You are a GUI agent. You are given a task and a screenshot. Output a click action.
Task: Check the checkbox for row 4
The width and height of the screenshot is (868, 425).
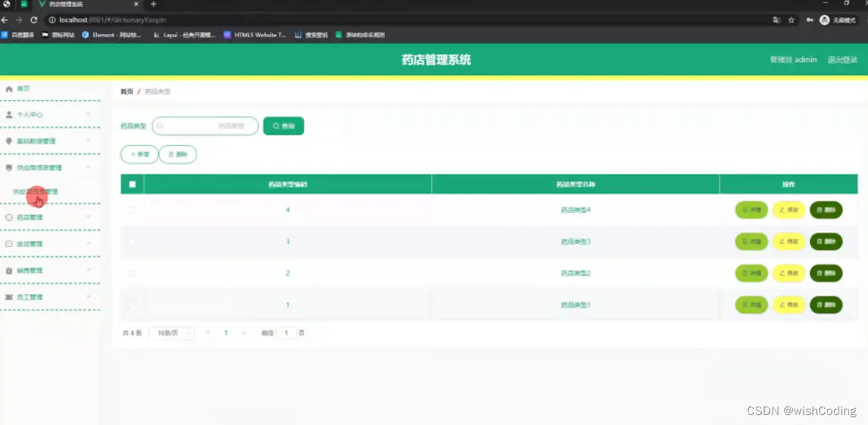132,209
